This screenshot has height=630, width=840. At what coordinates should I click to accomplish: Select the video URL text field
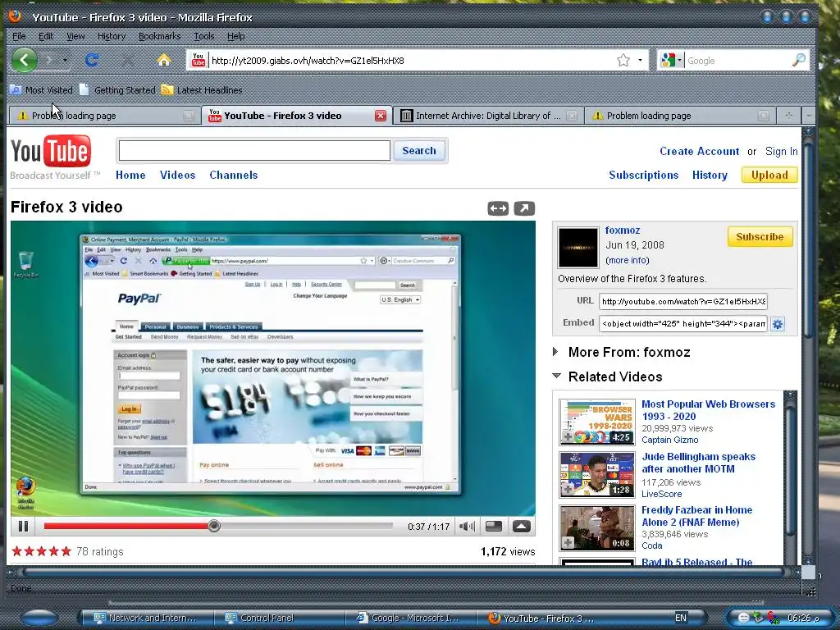coord(683,301)
